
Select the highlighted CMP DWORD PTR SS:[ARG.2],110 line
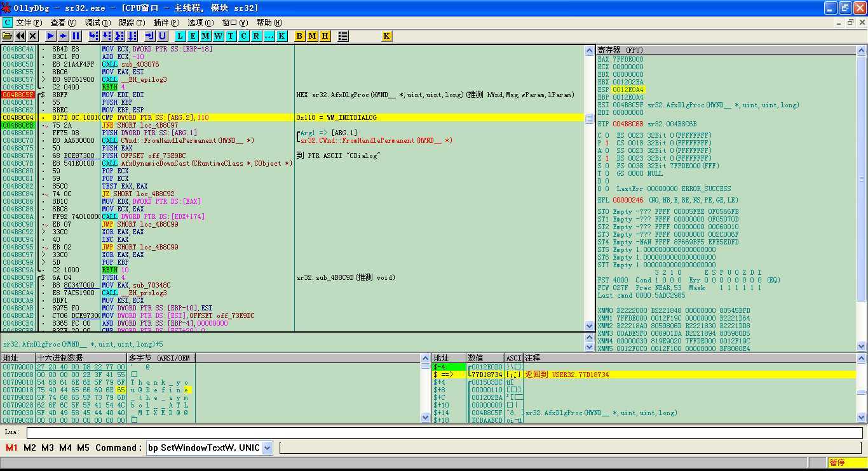pyautogui.click(x=292, y=117)
